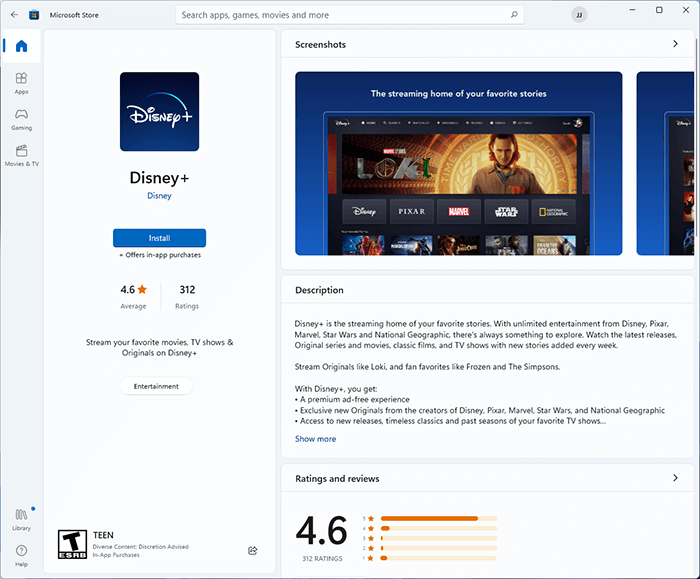700x579 pixels.
Task: Go back using the back arrow
Action: coord(14,15)
